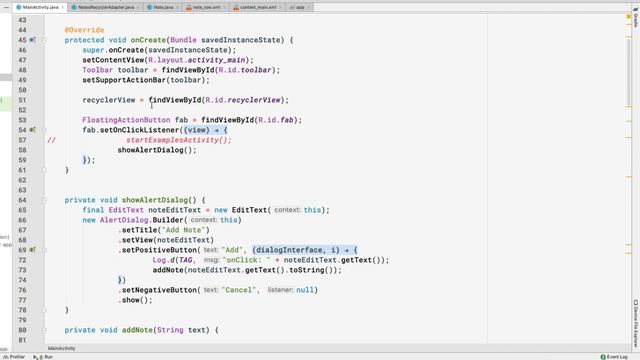The height and width of the screenshot is (360, 640).
Task: Open the NotesRecyclerAdapter.java tab
Action: (106, 7)
